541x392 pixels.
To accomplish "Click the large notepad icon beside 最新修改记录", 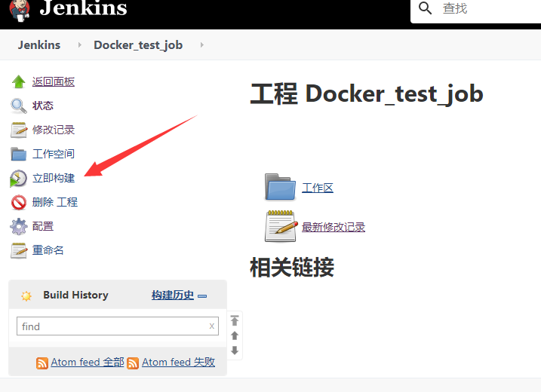I will pos(281,226).
